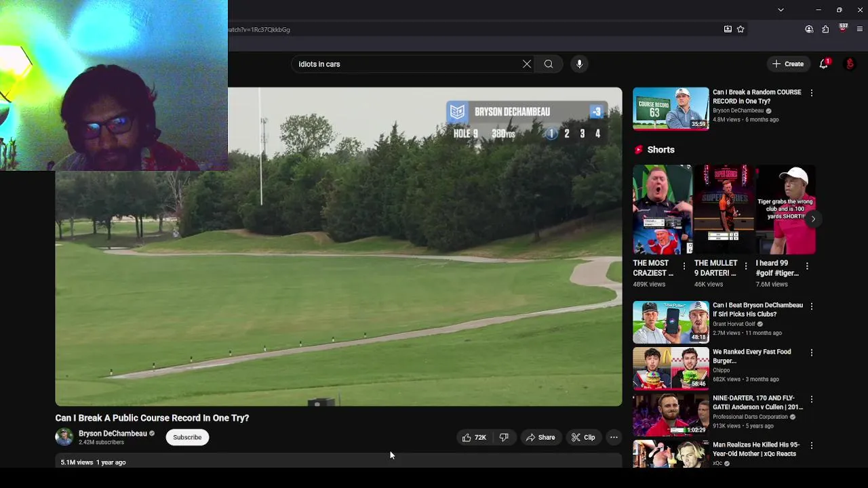Bookmark this page with the star icon

pyautogui.click(x=741, y=29)
